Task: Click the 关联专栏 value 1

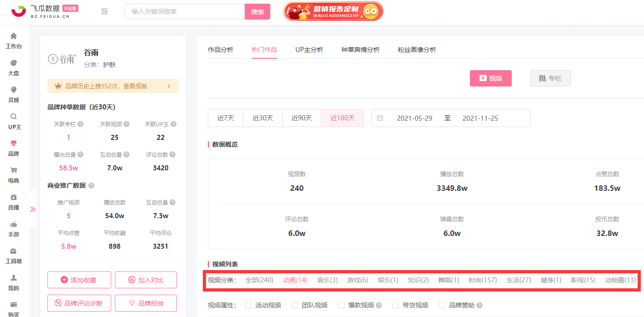Action: tap(68, 138)
